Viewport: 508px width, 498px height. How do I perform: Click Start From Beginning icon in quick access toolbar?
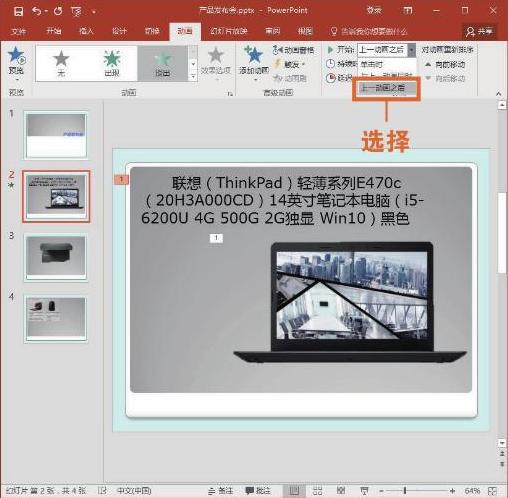[76, 12]
